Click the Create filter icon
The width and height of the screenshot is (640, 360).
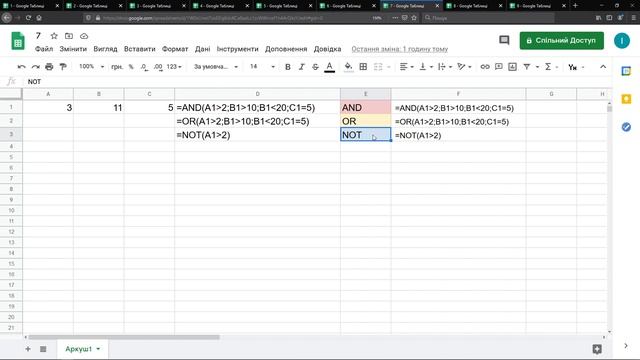[527, 67]
